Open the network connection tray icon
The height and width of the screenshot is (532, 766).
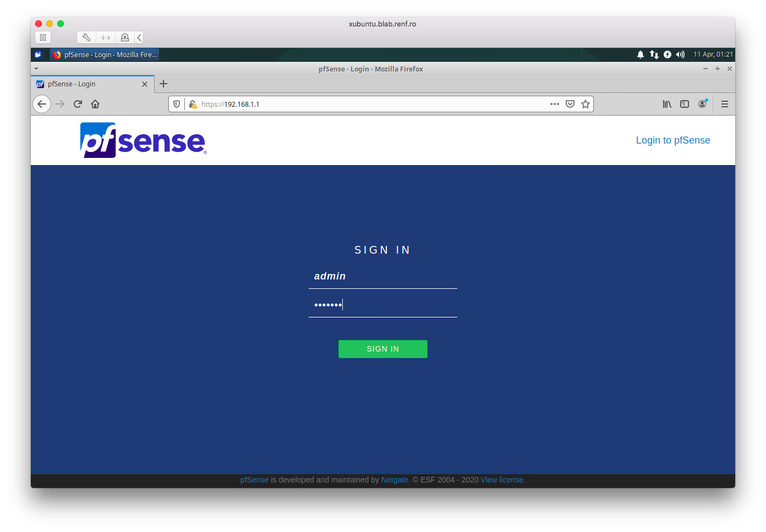tap(654, 54)
